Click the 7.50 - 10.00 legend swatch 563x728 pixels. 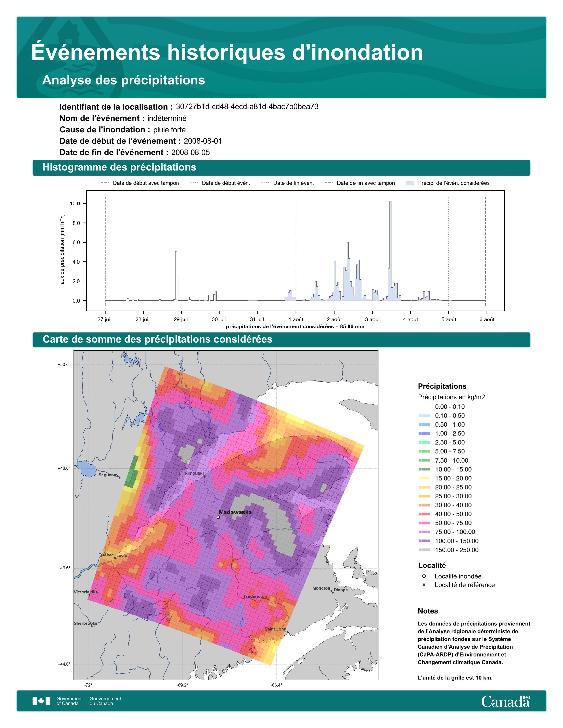424,460
